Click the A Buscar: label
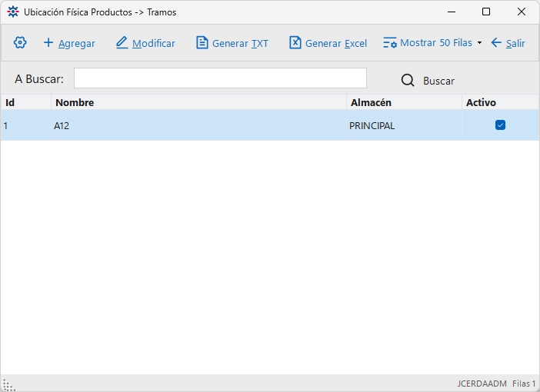 [x=39, y=79]
